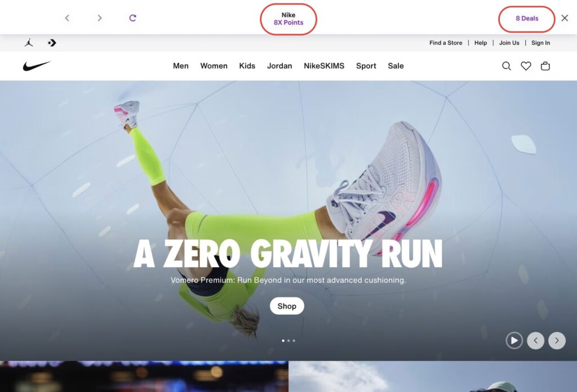Click the Jordan Jumpman logo icon
This screenshot has height=392, width=577.
point(29,43)
